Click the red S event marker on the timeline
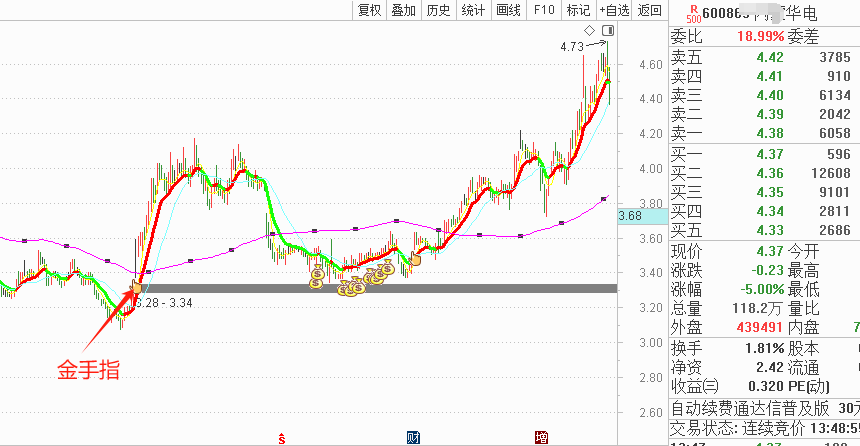This screenshot has height=446, width=860. point(281,438)
